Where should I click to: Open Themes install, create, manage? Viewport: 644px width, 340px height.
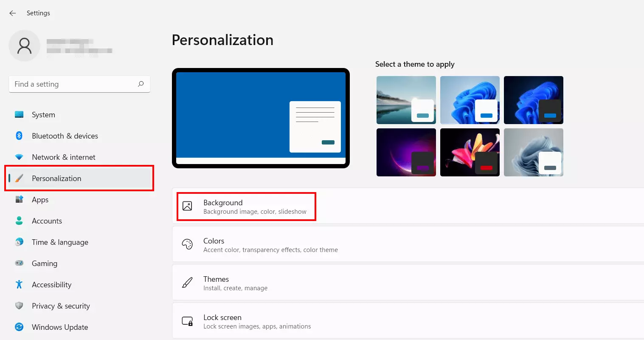pos(408,283)
